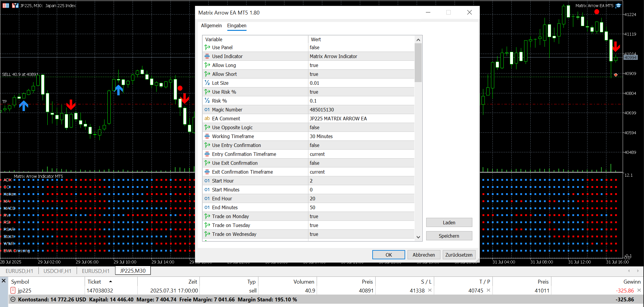644x307 pixels.
Task: Click the ab string icon beside EA Comment
Action: tap(207, 119)
